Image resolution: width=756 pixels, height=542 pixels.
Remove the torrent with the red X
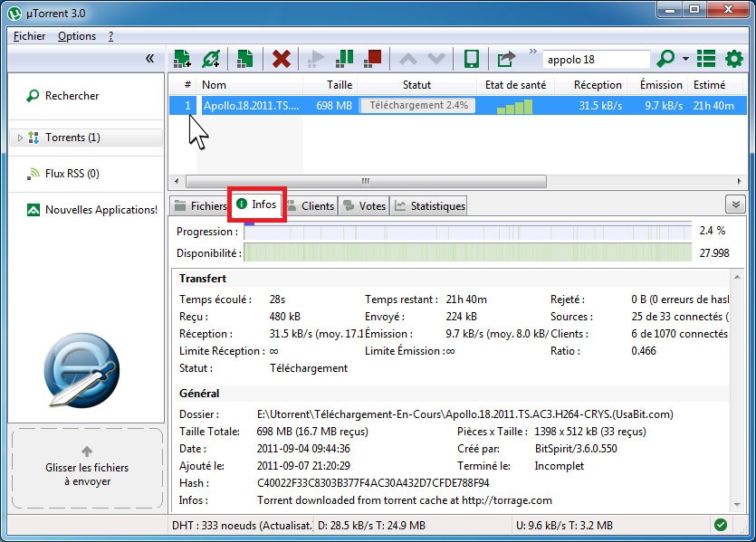pos(281,59)
